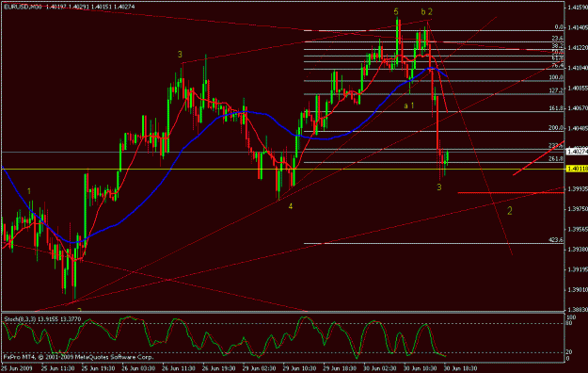
Task: Click the 0.0 Fibonacci level label
Action: (x=559, y=27)
